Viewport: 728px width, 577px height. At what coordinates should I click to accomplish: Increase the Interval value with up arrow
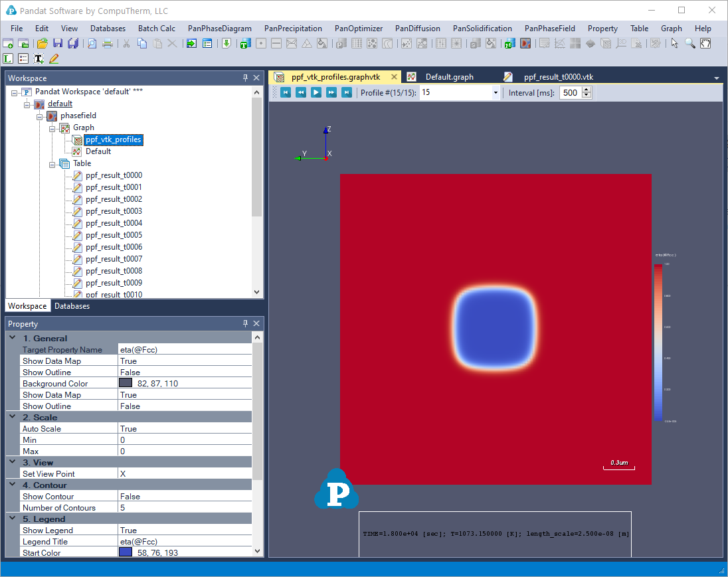tap(587, 90)
